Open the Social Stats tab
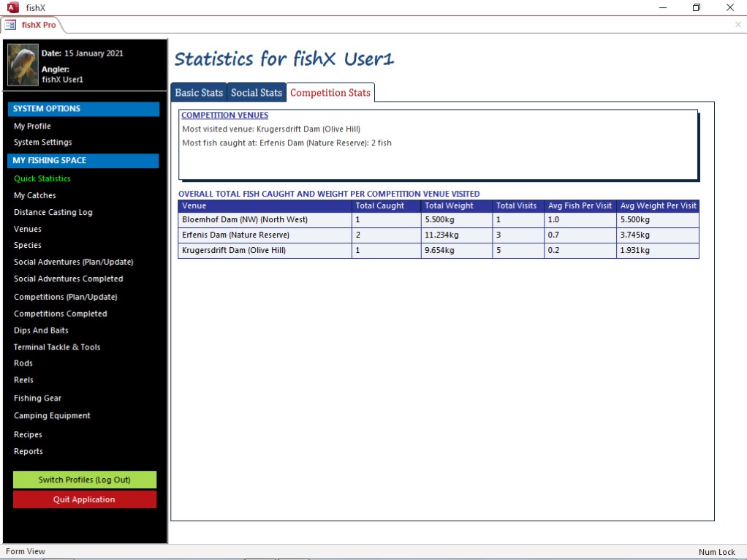Screen dimensions: 747x560 256,93
